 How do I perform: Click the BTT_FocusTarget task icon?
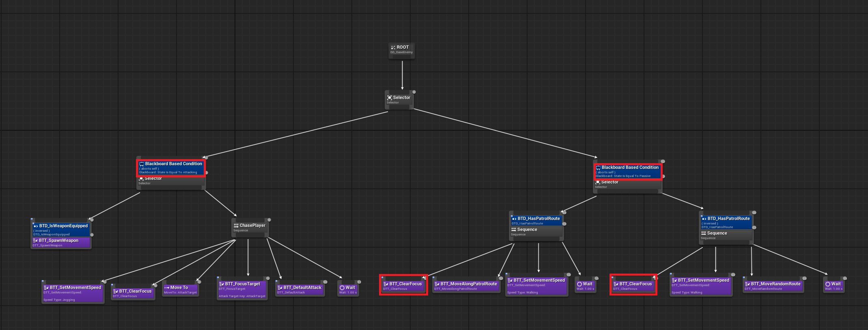point(222,284)
